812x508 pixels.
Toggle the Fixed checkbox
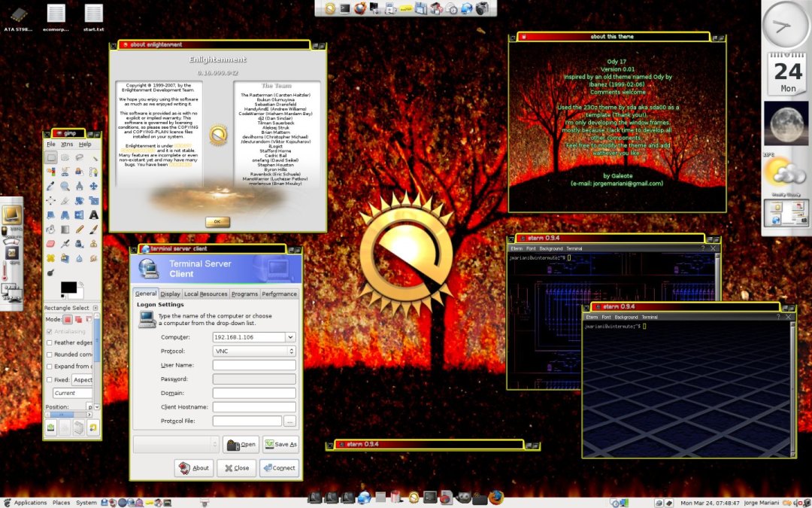click(x=49, y=379)
